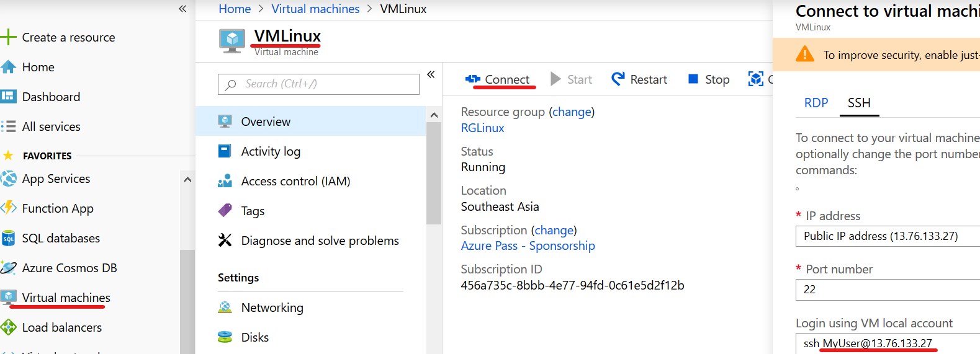Viewport: 980px width, 354px height.
Task: Change the subscription link
Action: tap(554, 230)
